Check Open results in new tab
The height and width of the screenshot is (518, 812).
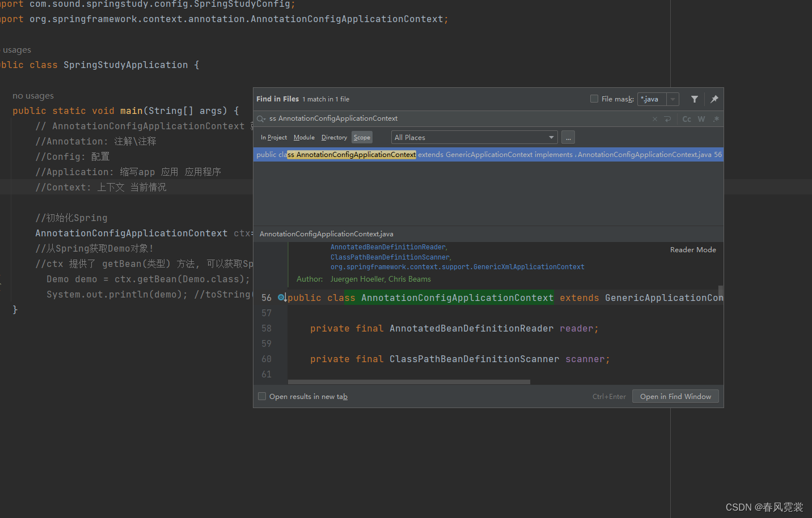tap(262, 396)
